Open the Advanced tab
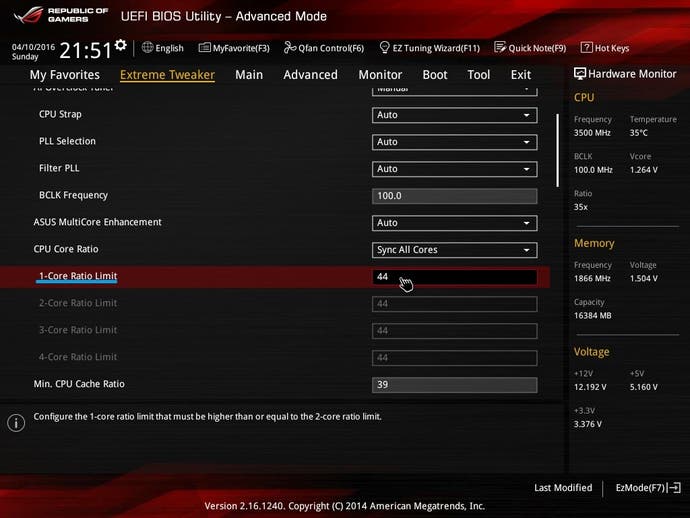The height and width of the screenshot is (518, 690). pyautogui.click(x=311, y=75)
